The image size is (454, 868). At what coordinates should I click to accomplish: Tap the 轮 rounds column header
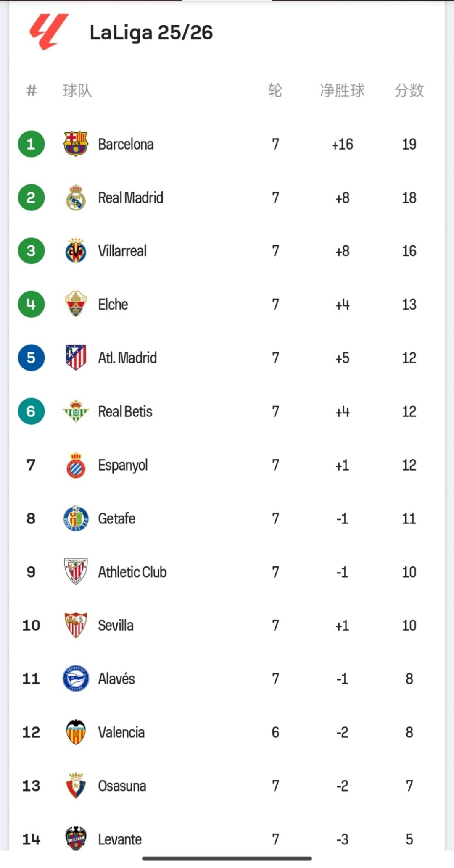point(275,90)
